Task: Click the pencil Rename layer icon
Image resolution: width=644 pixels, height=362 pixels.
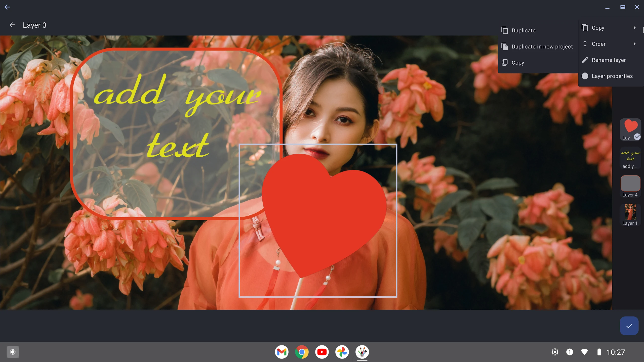Action: coord(585,60)
